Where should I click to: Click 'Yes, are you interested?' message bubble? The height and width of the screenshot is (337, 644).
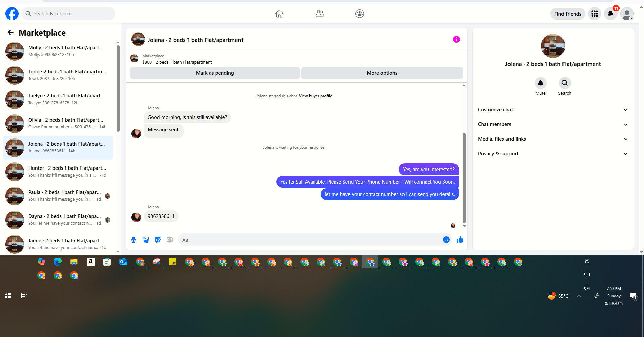[x=429, y=169]
